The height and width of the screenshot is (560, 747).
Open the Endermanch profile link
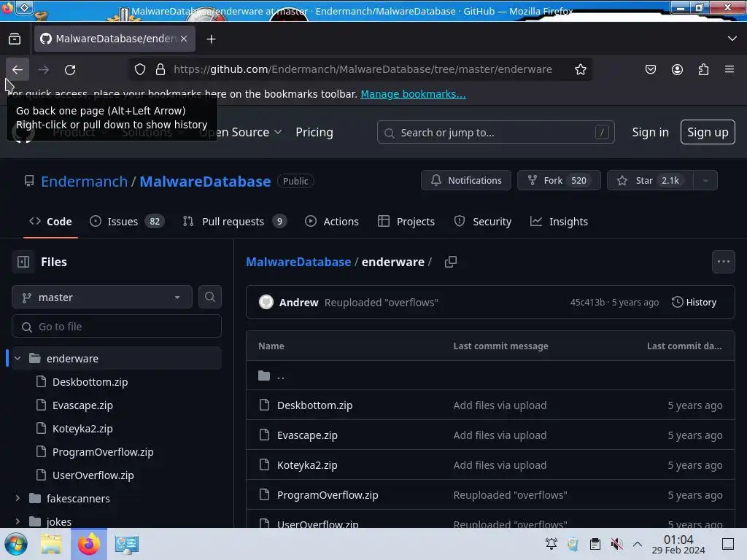click(x=85, y=182)
